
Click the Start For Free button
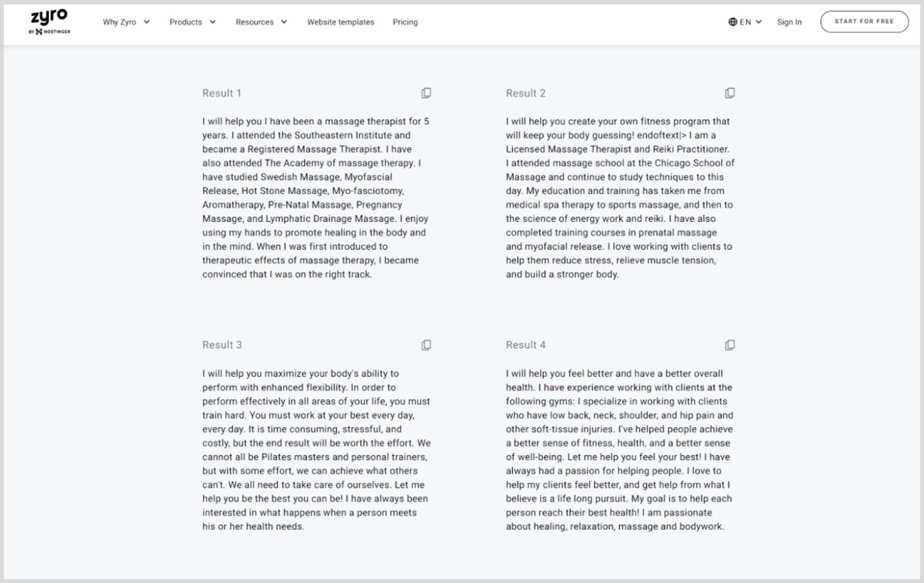click(x=864, y=21)
